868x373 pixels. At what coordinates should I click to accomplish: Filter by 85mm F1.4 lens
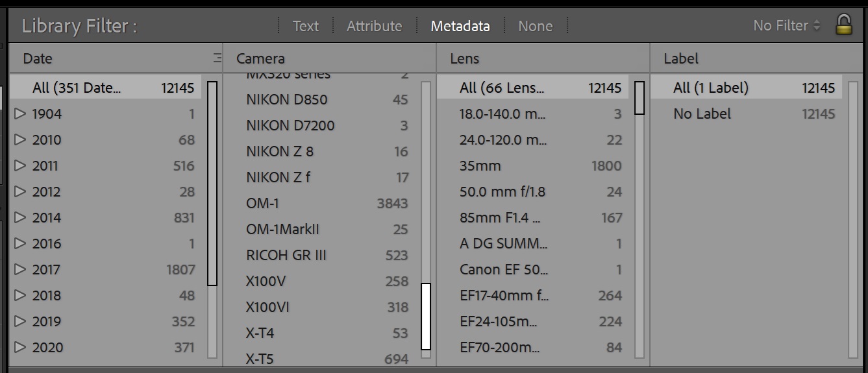point(533,217)
